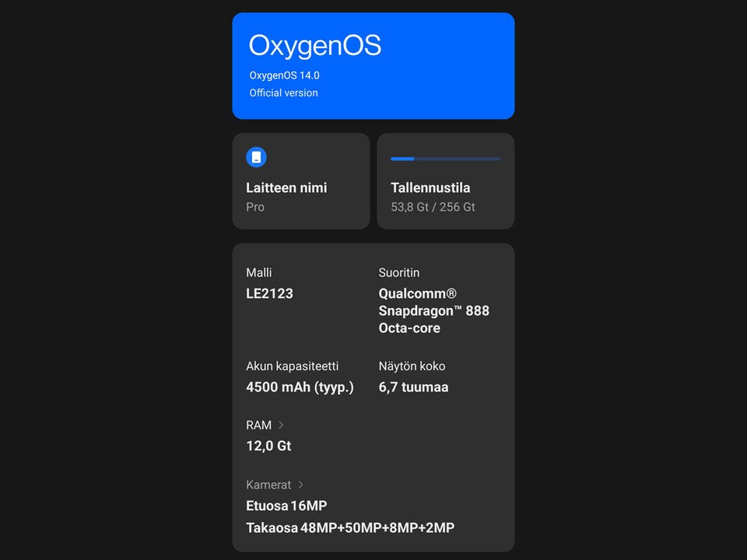This screenshot has width=747, height=560.
Task: Click the Malli label
Action: tap(258, 272)
